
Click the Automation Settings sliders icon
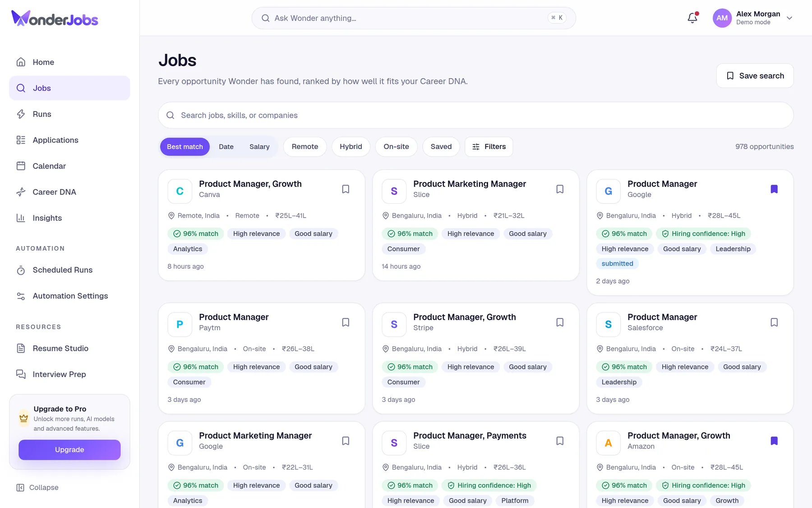21,296
